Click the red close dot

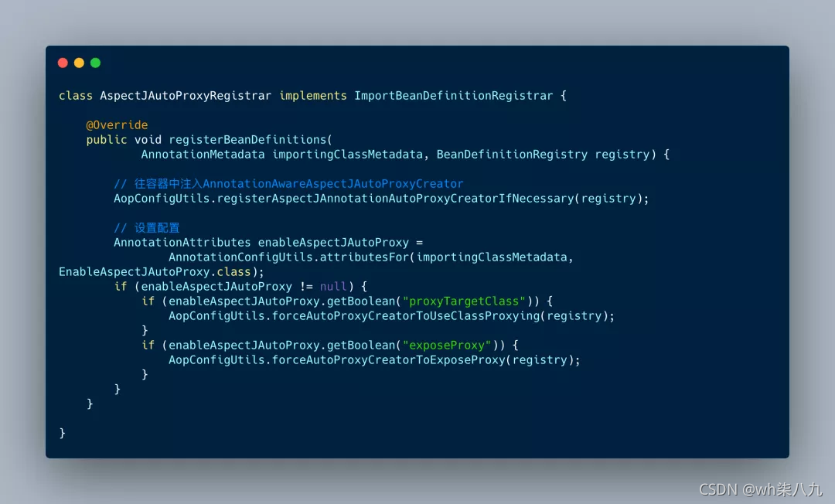point(63,63)
